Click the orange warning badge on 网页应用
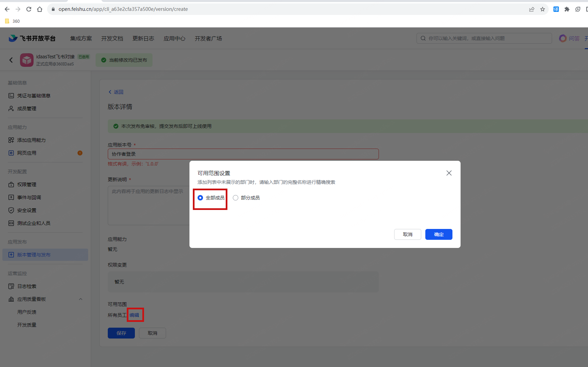Screen dimensions: 588x367 point(80,153)
